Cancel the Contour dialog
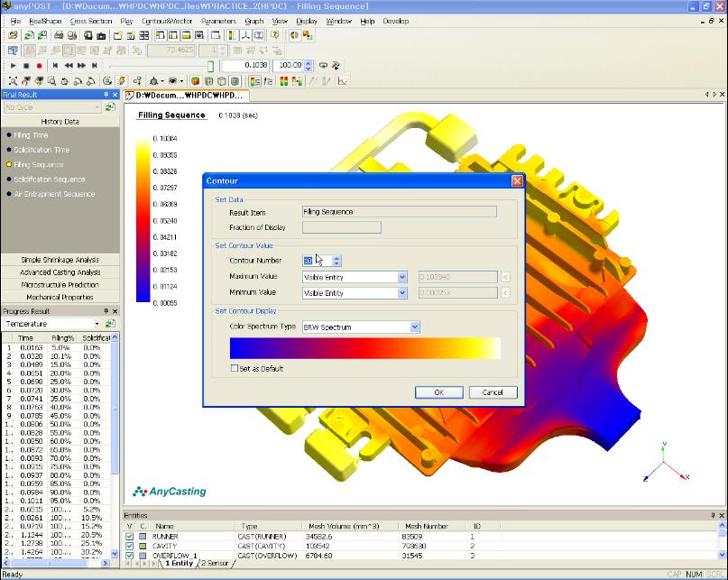The width and height of the screenshot is (728, 580). [493, 392]
